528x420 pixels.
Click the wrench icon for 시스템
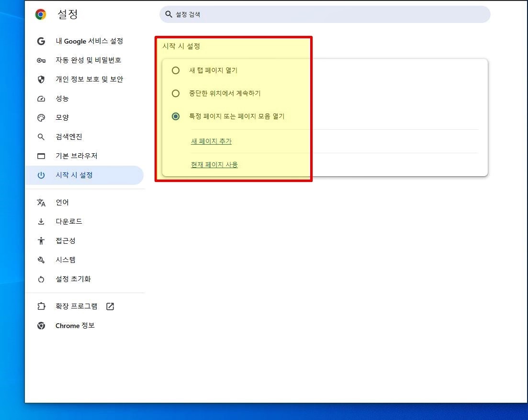[x=41, y=260]
